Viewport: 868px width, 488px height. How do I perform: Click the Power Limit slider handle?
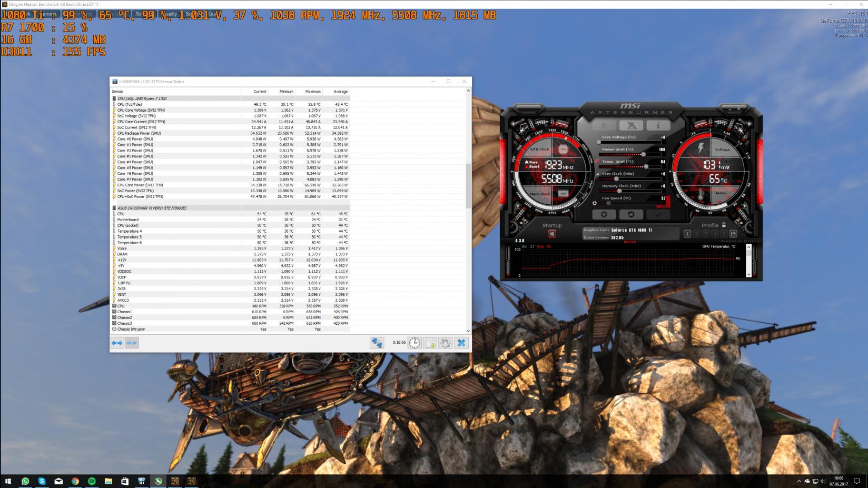[644, 154]
